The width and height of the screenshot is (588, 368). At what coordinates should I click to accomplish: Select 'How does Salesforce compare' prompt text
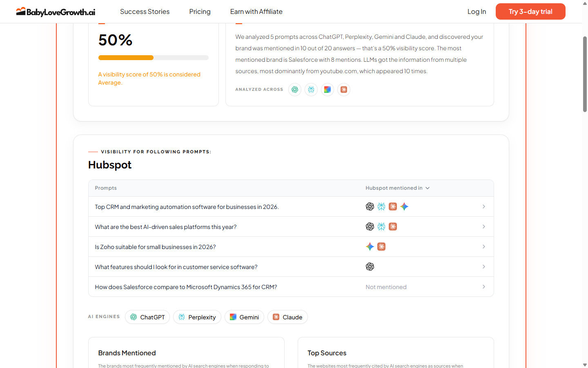pyautogui.click(x=186, y=287)
